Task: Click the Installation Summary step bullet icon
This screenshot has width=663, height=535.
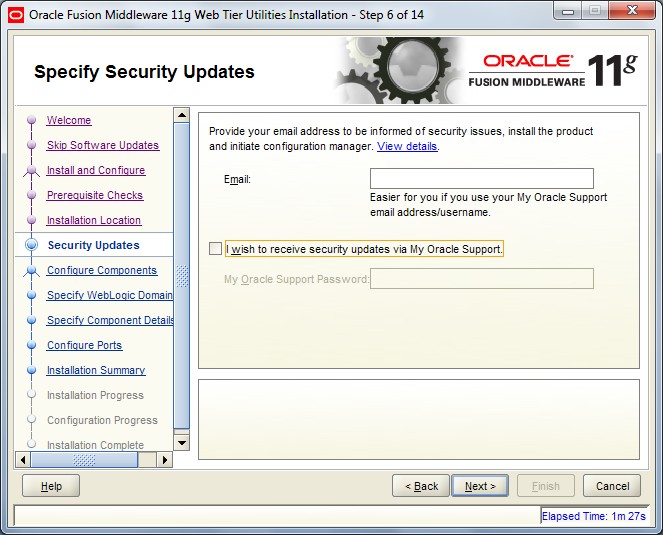Action: pyautogui.click(x=31, y=370)
